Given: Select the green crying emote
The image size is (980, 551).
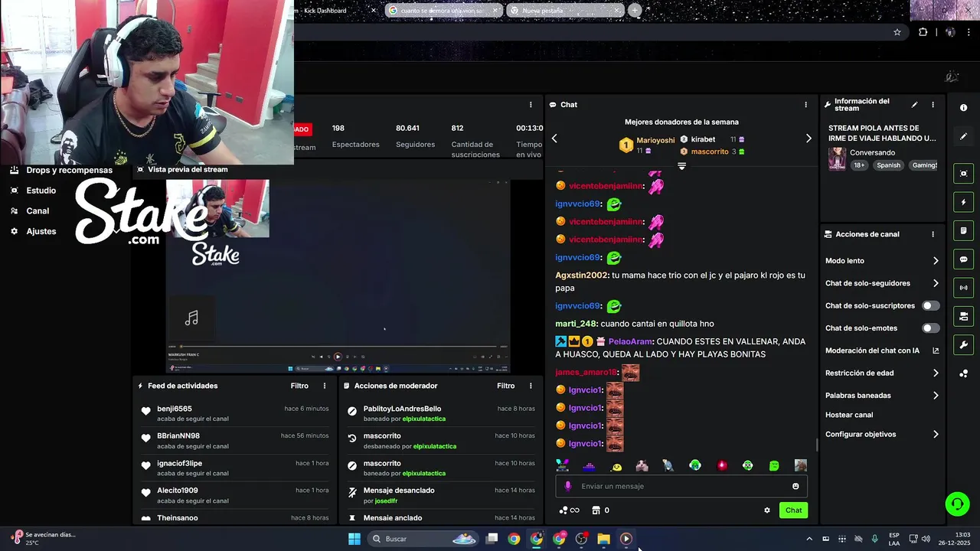Looking at the screenshot, I should tap(695, 465).
